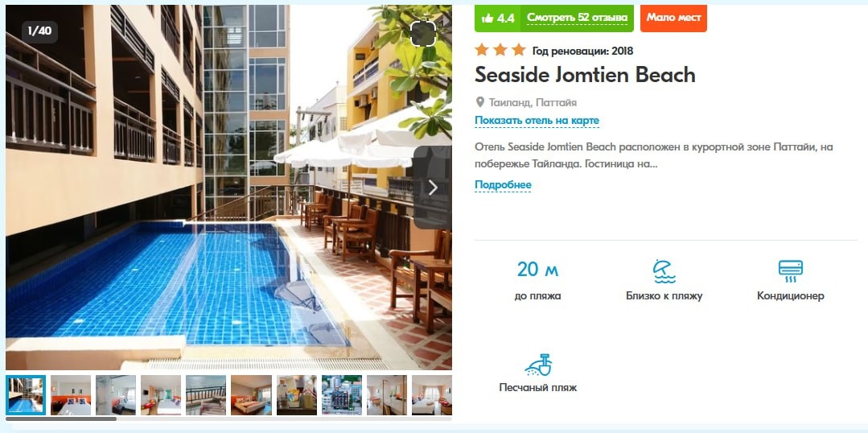Select the second thumbnail with orange bedroom
This screenshot has width=868, height=433.
point(71,395)
